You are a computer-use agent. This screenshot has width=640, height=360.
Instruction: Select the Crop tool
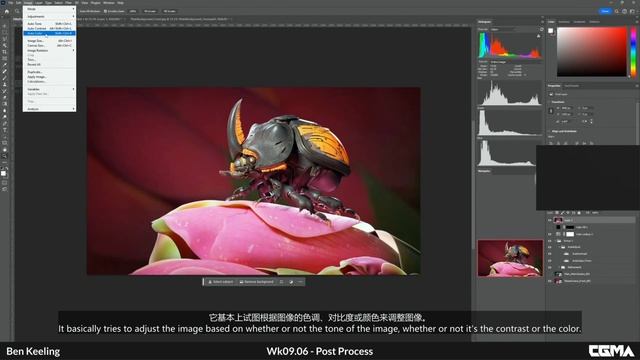point(4,52)
